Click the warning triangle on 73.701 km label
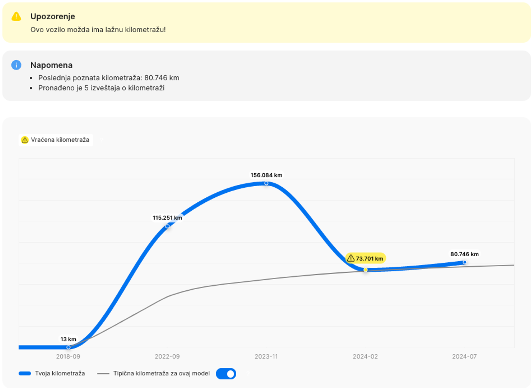 point(351,258)
